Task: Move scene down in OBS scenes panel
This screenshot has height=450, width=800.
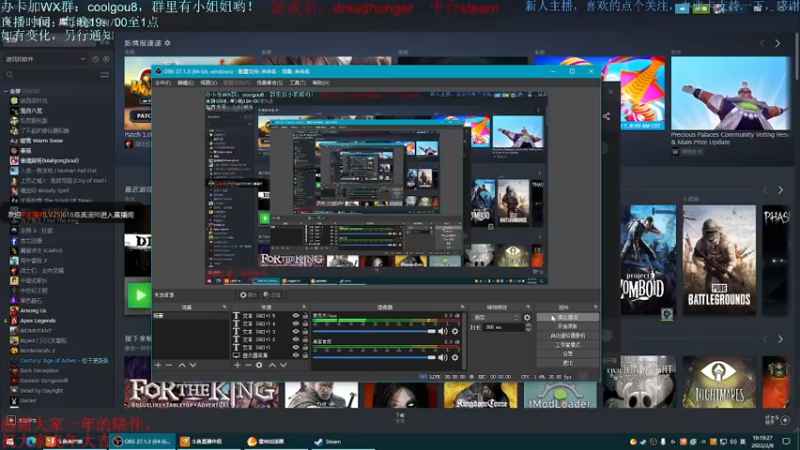Action: click(193, 365)
